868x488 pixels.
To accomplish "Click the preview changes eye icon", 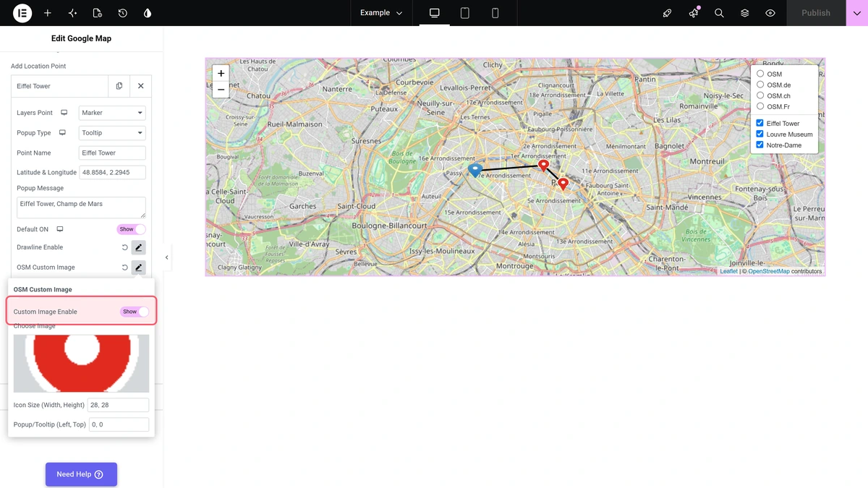I will click(x=770, y=13).
